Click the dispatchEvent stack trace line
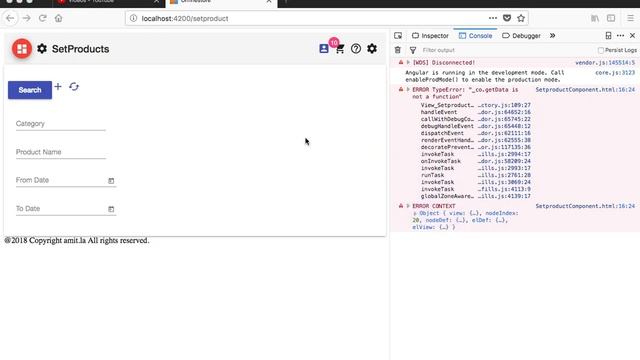The image size is (640, 360). click(476, 133)
